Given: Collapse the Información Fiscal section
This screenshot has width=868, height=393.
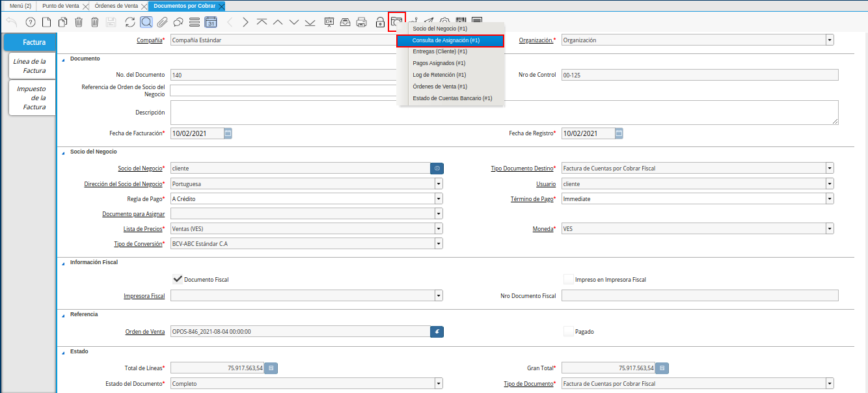Looking at the screenshot, I should point(64,262).
